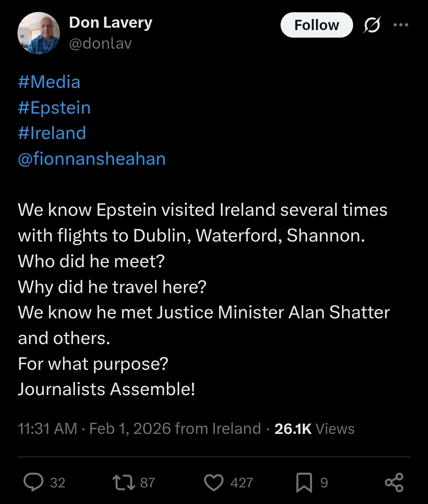Follow Don Lavery
Screen dimensions: 428x504
pyautogui.click(x=316, y=25)
